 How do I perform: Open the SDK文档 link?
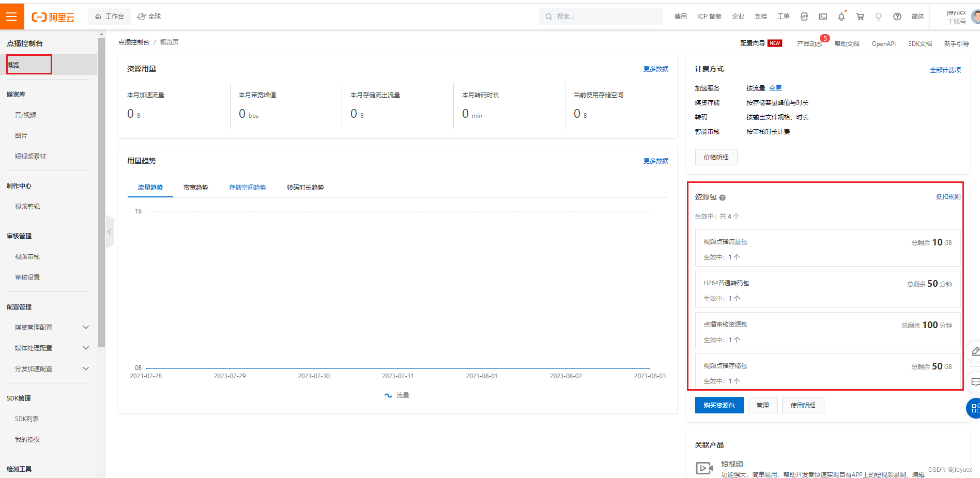click(920, 43)
